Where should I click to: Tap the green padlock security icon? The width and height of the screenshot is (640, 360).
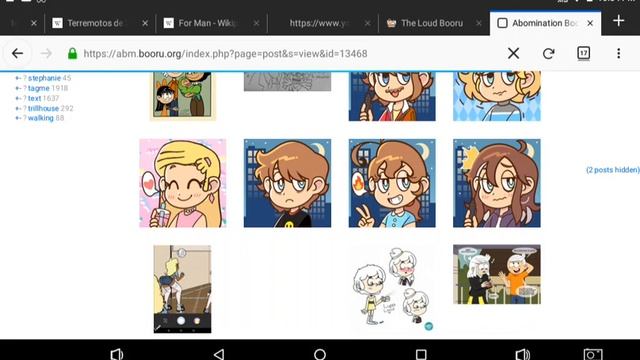[72, 53]
